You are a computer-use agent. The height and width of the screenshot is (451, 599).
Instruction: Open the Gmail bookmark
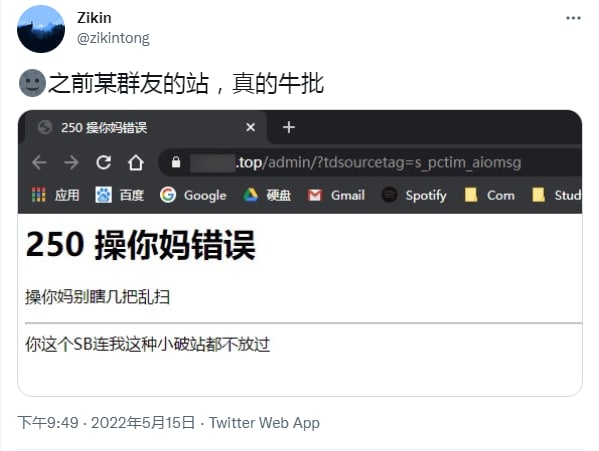pos(336,195)
